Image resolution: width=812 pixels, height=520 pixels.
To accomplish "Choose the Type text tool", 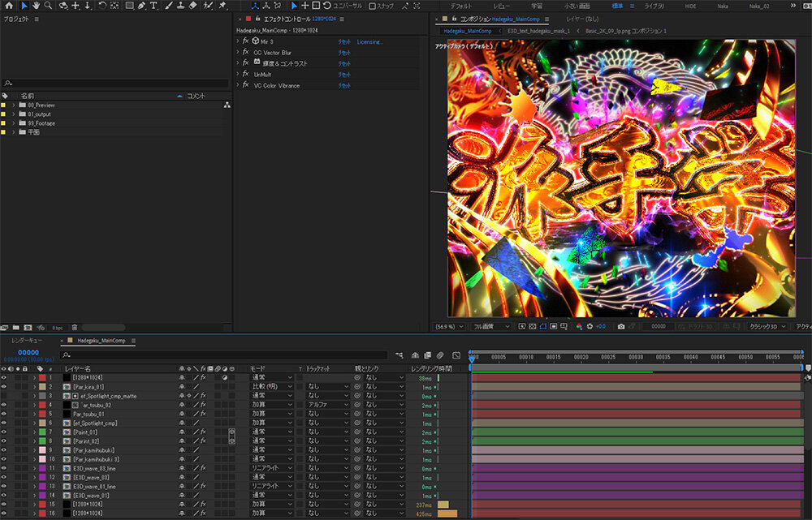I will (154, 6).
